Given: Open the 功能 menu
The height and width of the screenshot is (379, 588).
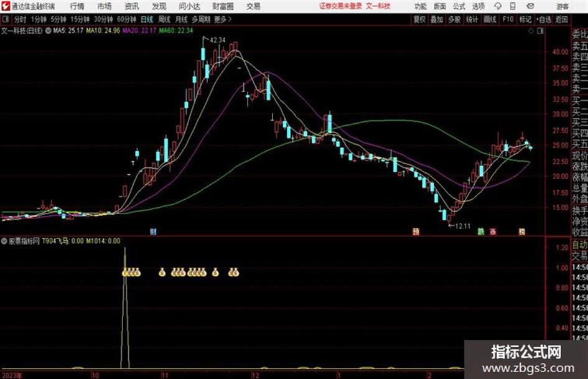Looking at the screenshot, I should [x=421, y=6].
